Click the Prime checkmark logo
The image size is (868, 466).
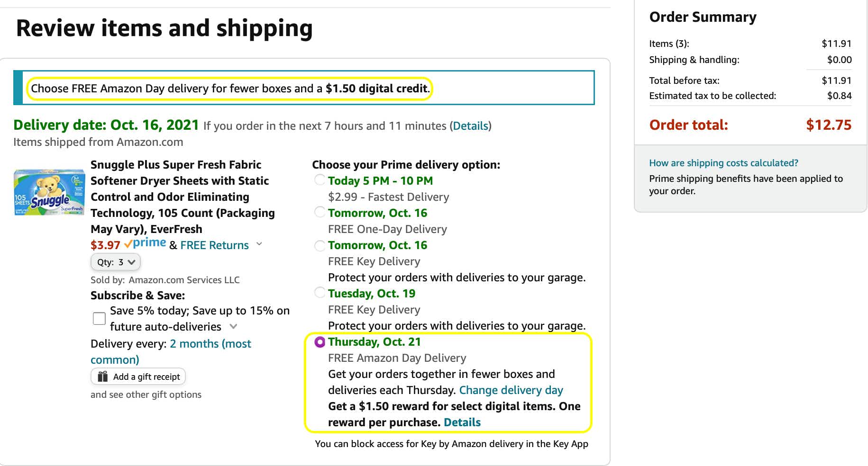(x=145, y=244)
